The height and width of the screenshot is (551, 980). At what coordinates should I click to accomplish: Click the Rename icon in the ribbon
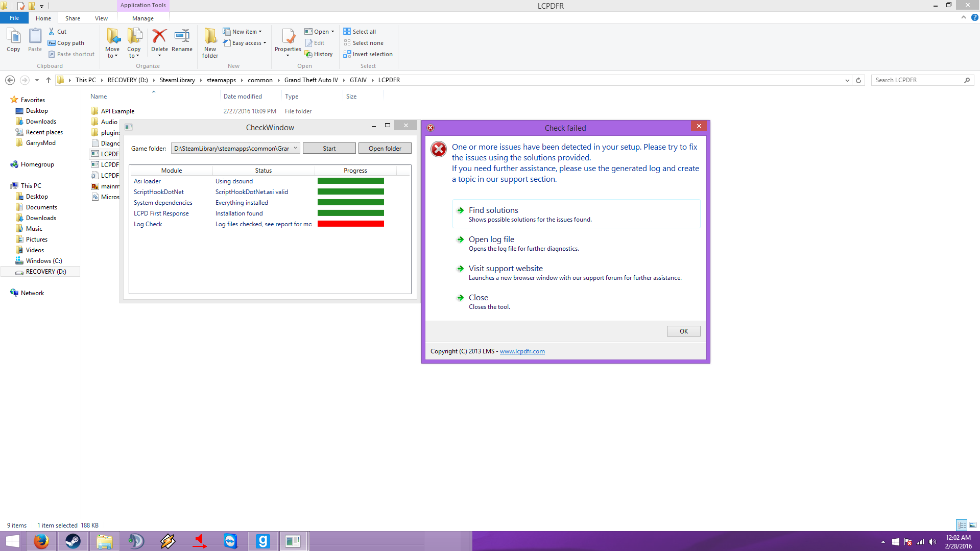pyautogui.click(x=182, y=37)
